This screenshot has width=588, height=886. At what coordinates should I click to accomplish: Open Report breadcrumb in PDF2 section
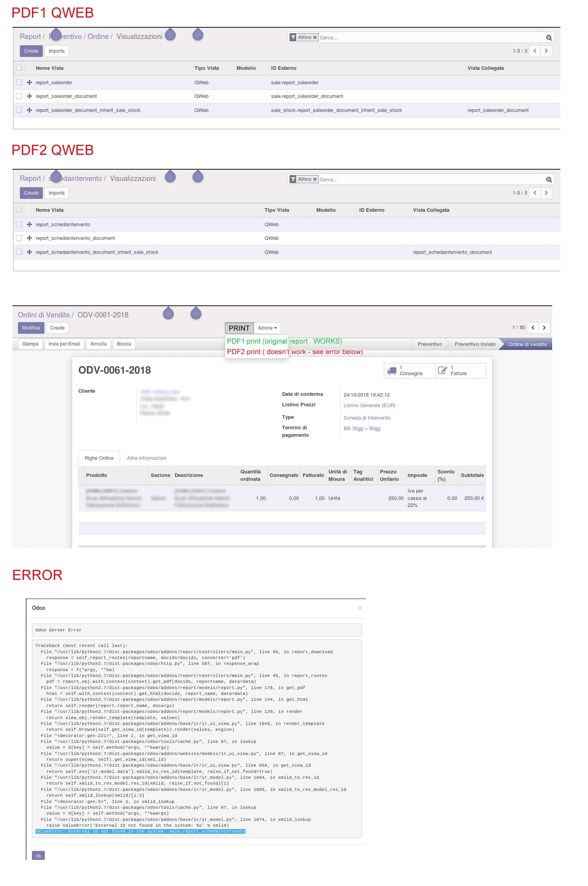(30, 179)
